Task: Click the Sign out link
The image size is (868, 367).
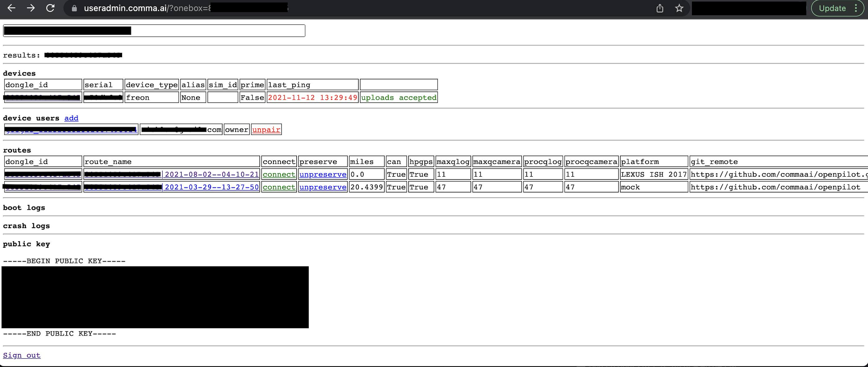Action: (x=22, y=355)
